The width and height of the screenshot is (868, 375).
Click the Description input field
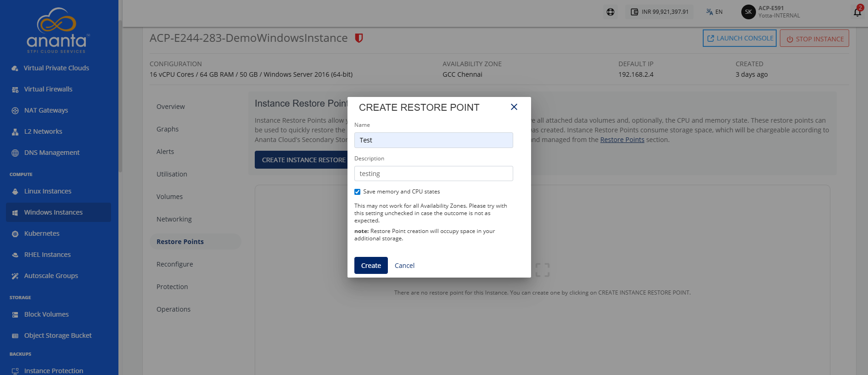(434, 174)
